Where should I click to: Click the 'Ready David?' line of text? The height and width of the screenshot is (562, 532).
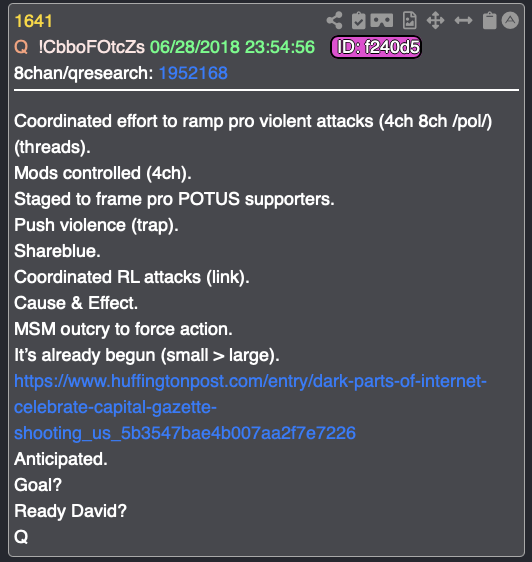coord(70,511)
